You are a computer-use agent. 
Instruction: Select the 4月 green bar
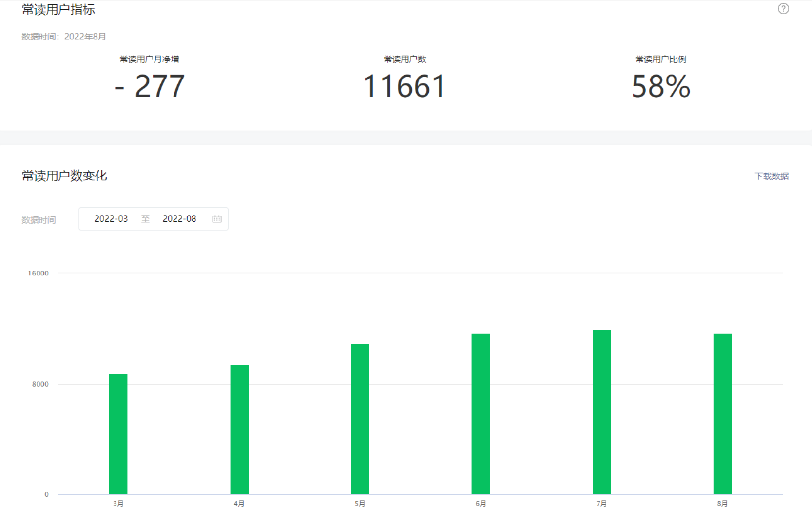point(239,430)
